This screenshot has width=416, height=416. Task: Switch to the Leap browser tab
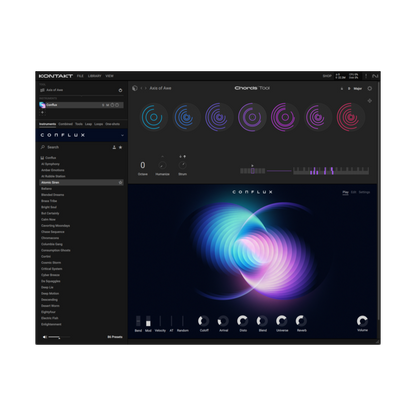click(88, 124)
